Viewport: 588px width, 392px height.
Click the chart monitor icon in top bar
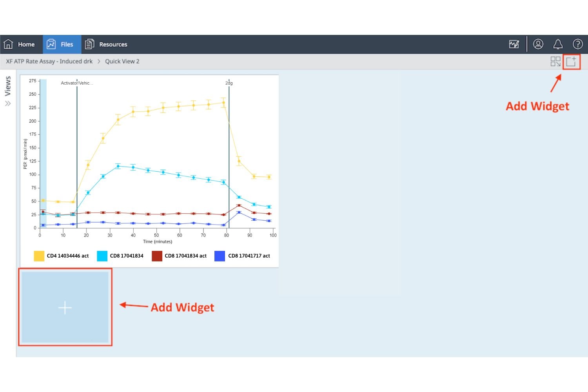click(514, 44)
